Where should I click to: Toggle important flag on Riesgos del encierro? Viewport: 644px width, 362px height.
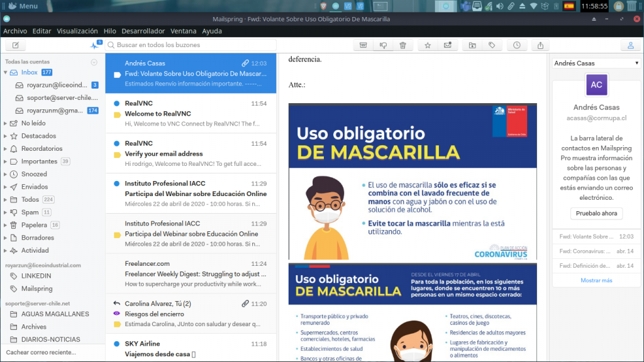point(117,324)
